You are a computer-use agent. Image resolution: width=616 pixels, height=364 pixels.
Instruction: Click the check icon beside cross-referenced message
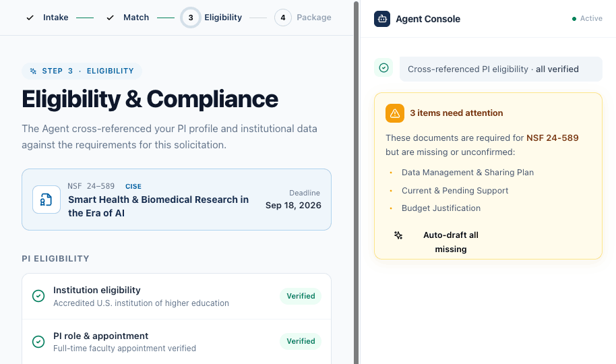pos(383,67)
